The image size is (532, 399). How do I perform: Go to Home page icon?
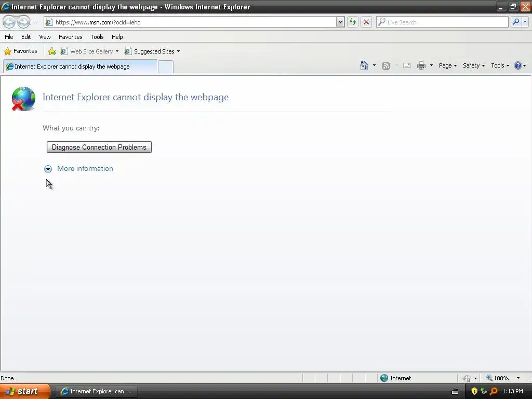point(364,65)
